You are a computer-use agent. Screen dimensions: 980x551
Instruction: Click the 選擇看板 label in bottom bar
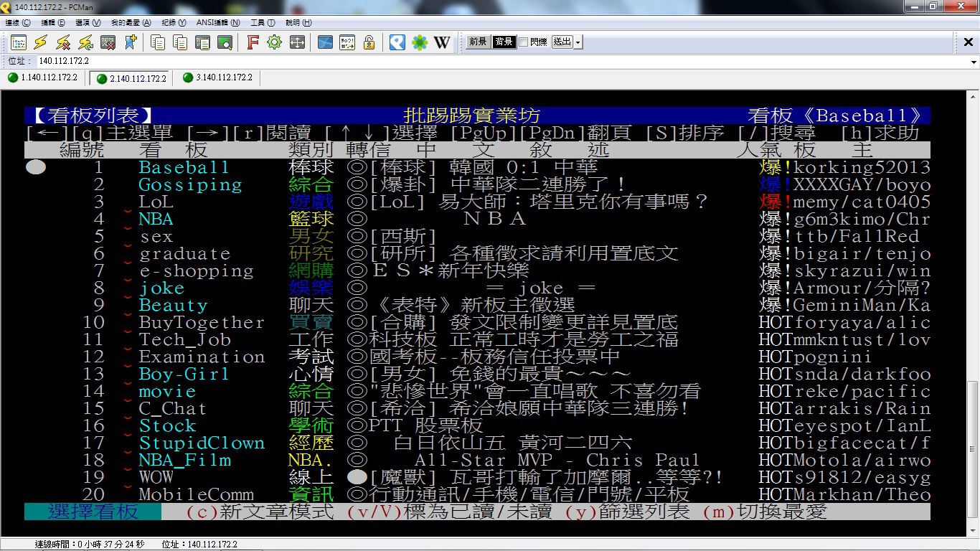pos(93,512)
